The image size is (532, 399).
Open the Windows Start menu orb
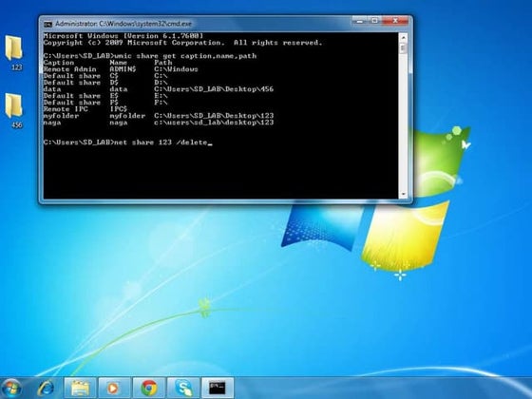coord(10,389)
